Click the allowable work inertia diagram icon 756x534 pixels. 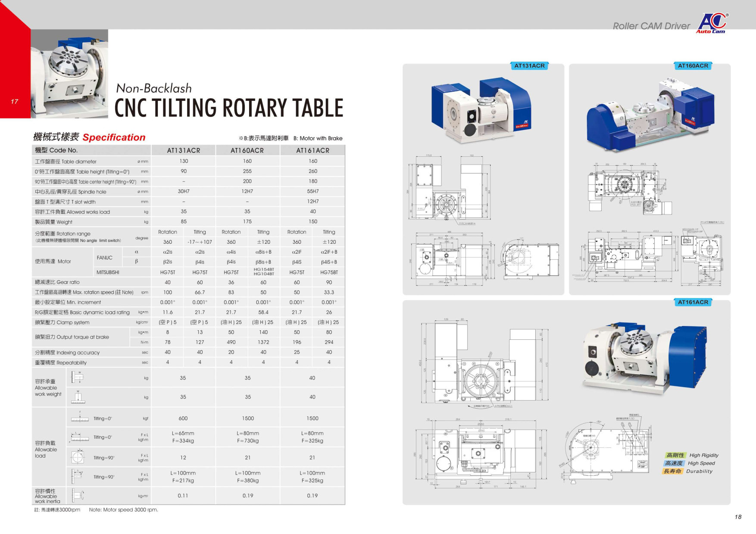click(78, 496)
